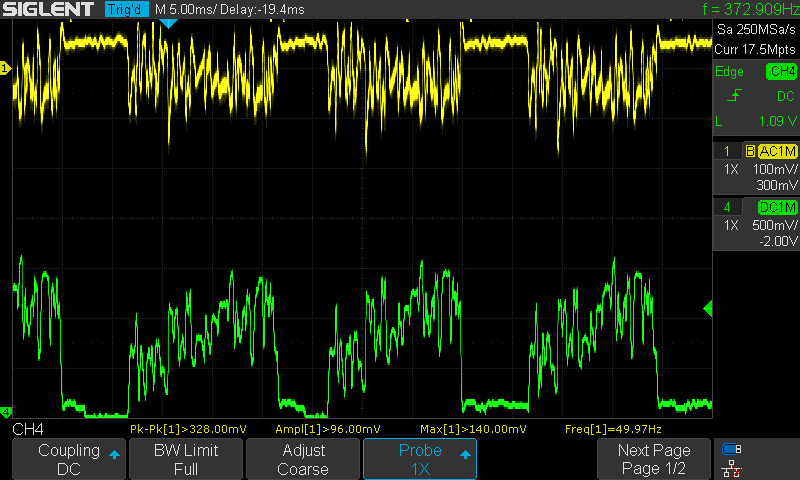Click the Max[1] 140.00mV measurement
Image resolution: width=800 pixels, height=480 pixels.
click(473, 429)
